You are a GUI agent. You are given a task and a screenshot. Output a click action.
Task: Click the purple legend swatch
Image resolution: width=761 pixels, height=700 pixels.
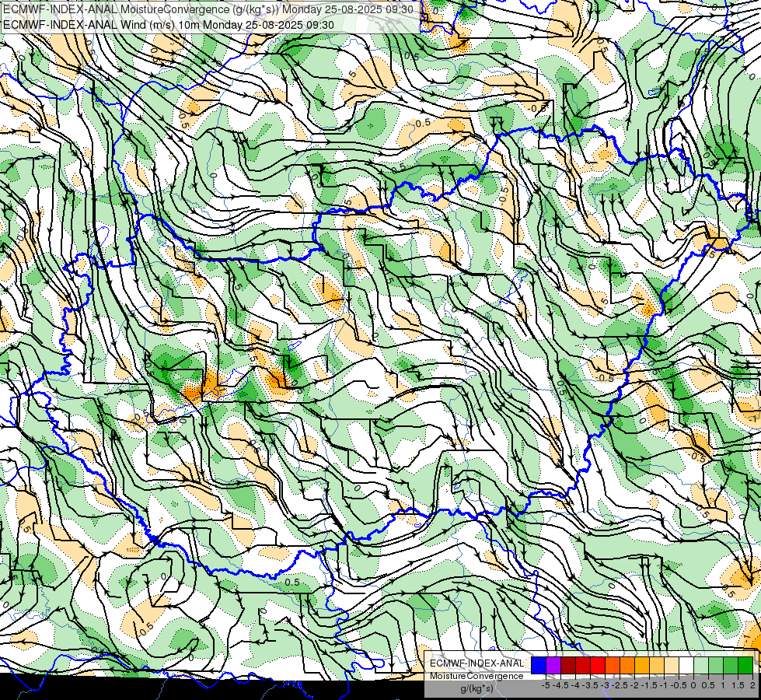click(x=553, y=666)
